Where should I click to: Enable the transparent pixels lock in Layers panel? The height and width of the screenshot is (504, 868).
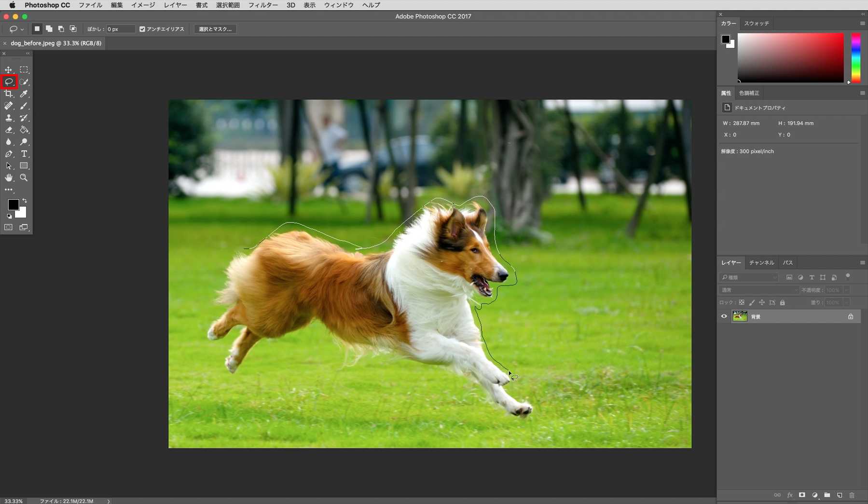point(742,302)
